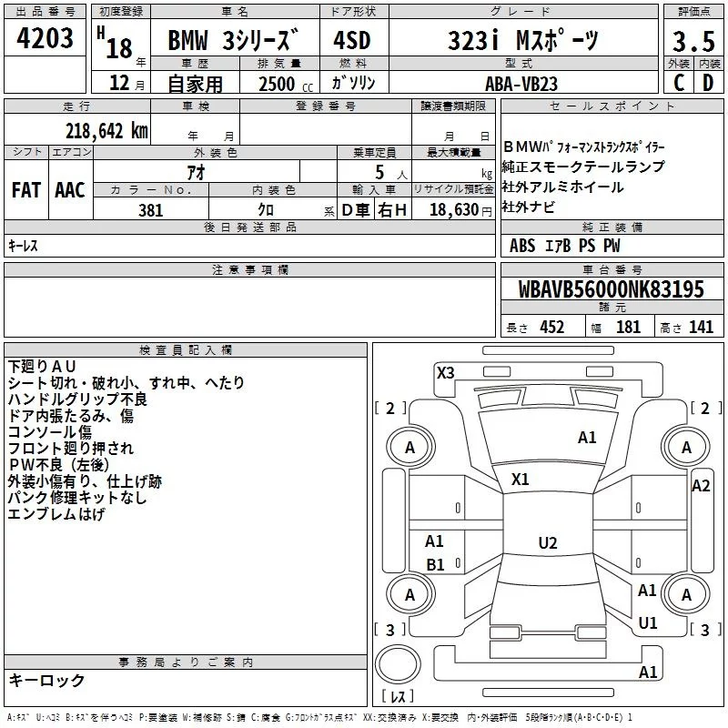
Task: Select the sales point 社外ナビ
Action: (x=529, y=207)
